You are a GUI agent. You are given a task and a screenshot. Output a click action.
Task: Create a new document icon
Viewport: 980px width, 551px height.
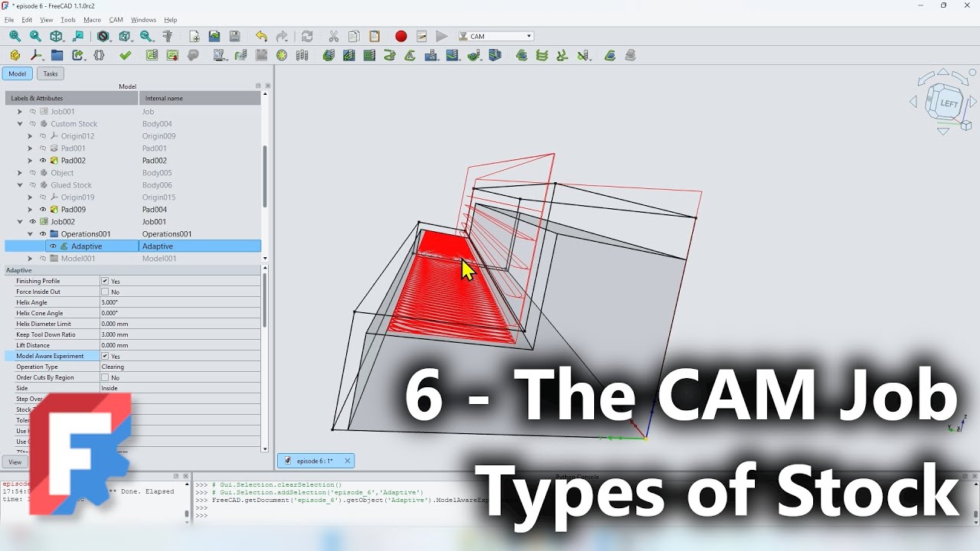pos(194,36)
